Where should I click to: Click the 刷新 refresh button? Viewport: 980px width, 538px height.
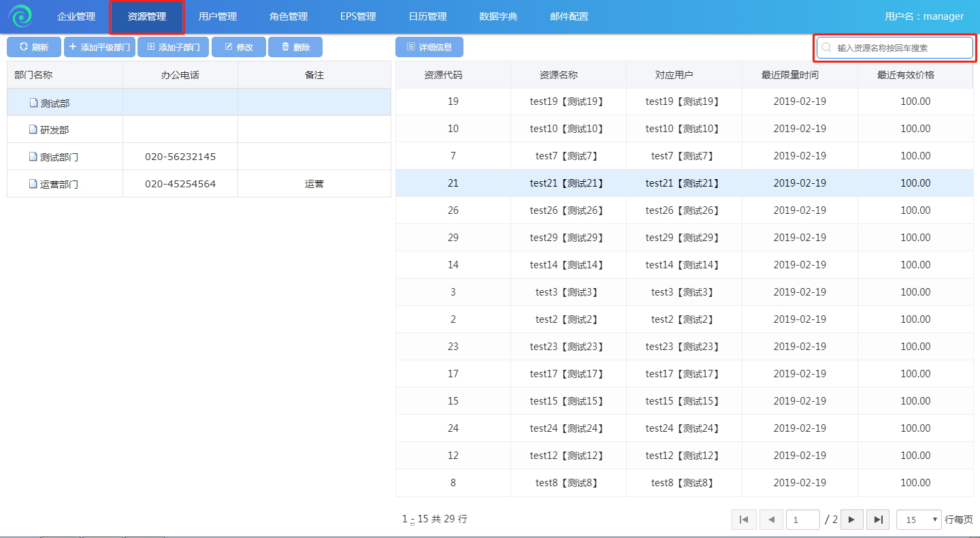point(34,47)
